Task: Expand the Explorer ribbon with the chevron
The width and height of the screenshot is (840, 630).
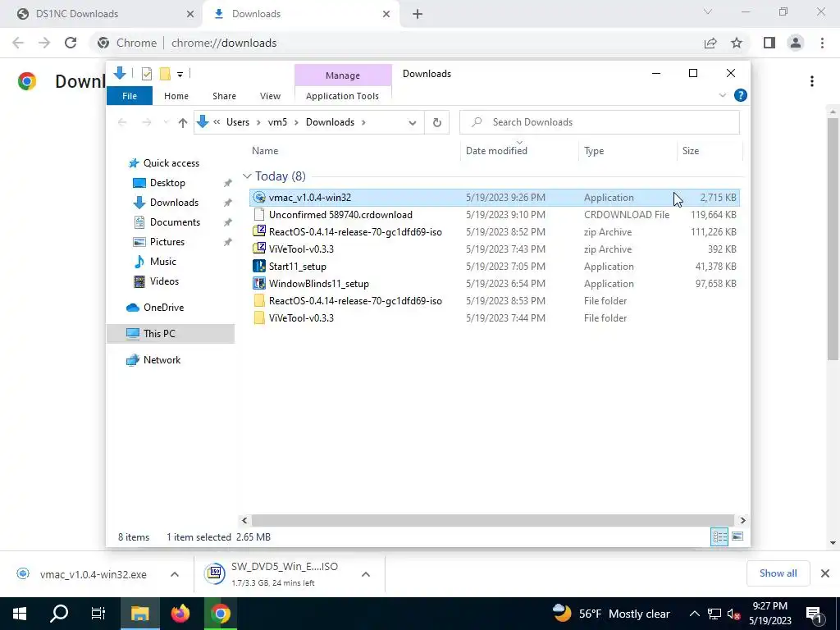Action: click(x=722, y=95)
